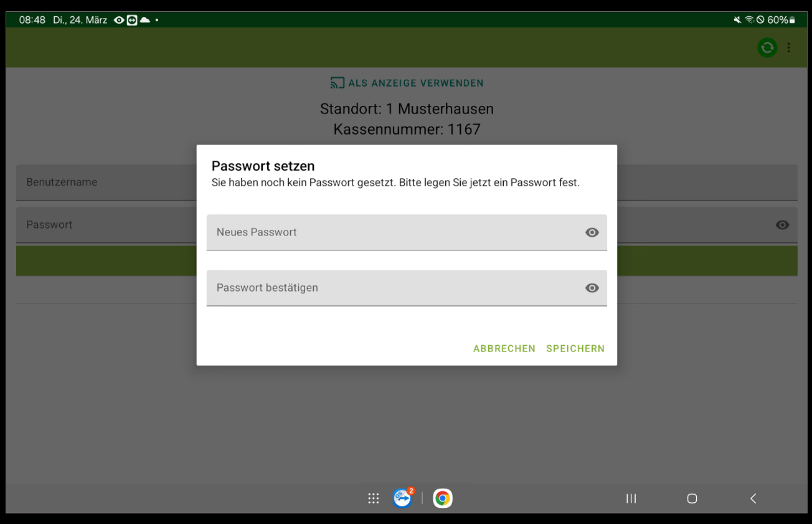Show the Neues Passwort text via the eye icon
This screenshot has width=812, height=524.
pyautogui.click(x=592, y=232)
